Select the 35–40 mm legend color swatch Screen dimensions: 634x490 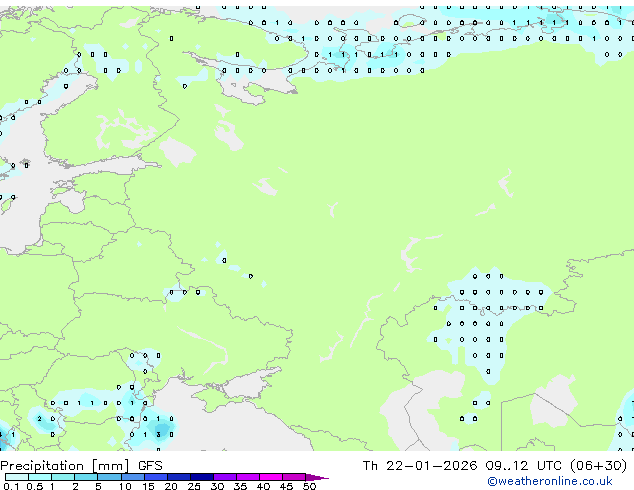248,477
